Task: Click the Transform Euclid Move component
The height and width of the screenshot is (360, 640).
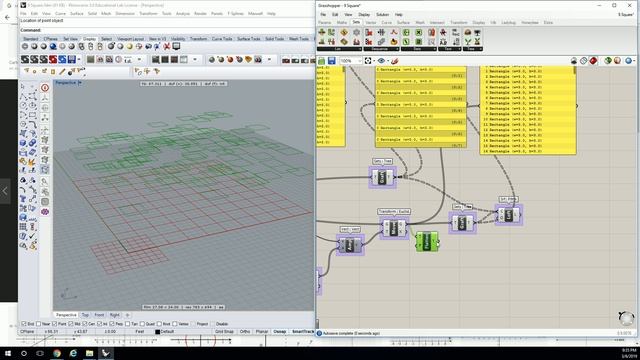Action: [x=393, y=228]
